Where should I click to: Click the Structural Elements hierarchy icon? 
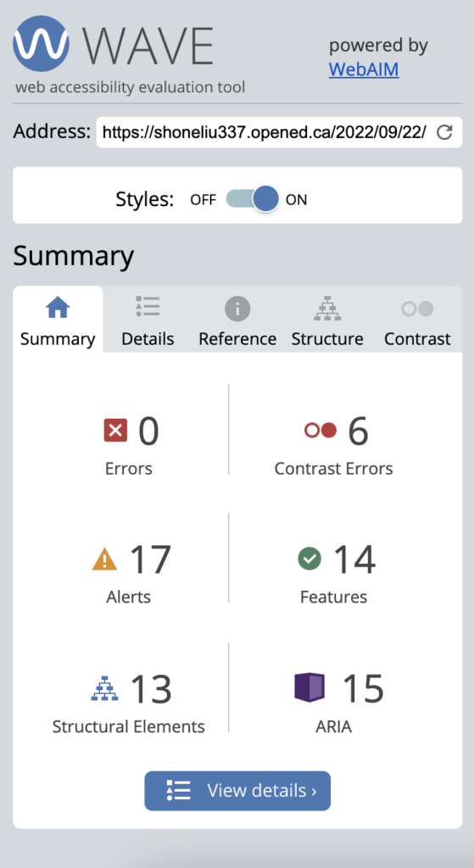point(104,688)
